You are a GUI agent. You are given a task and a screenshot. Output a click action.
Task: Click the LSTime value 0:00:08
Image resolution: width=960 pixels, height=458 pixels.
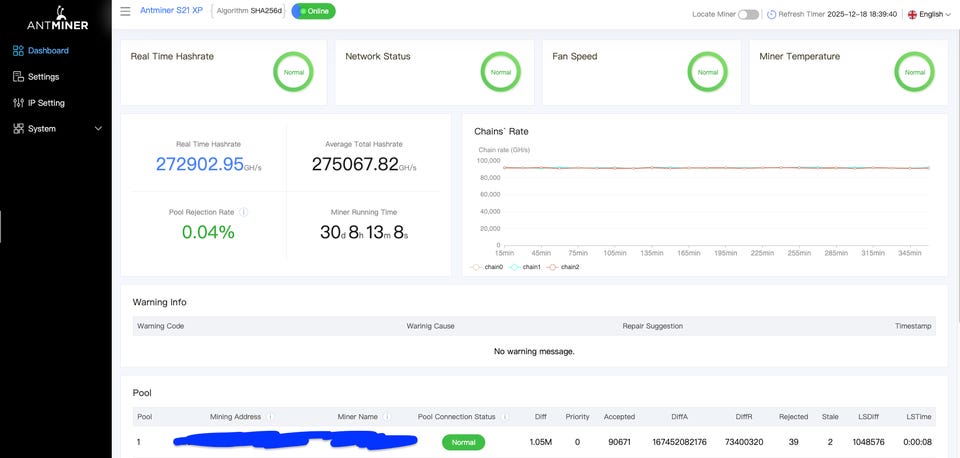pyautogui.click(x=919, y=442)
